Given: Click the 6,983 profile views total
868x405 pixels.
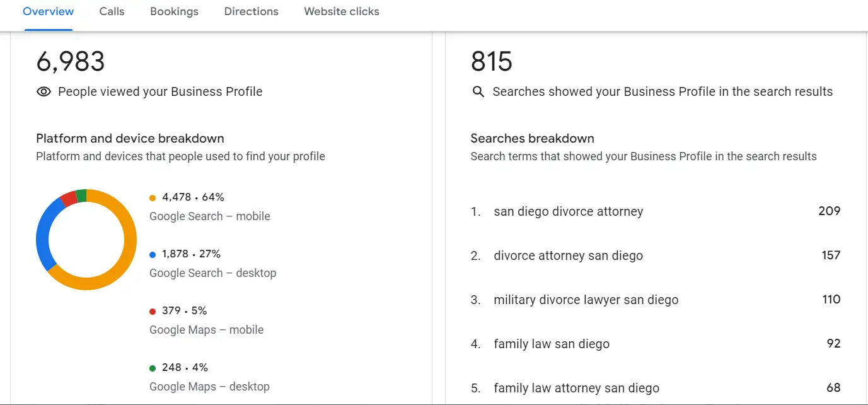Looking at the screenshot, I should coord(70,61).
